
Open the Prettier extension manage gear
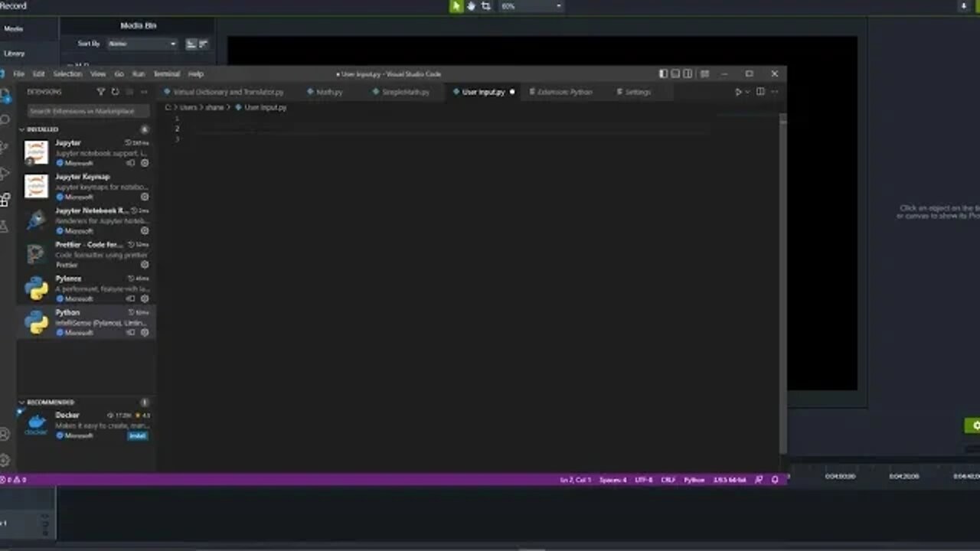click(145, 265)
